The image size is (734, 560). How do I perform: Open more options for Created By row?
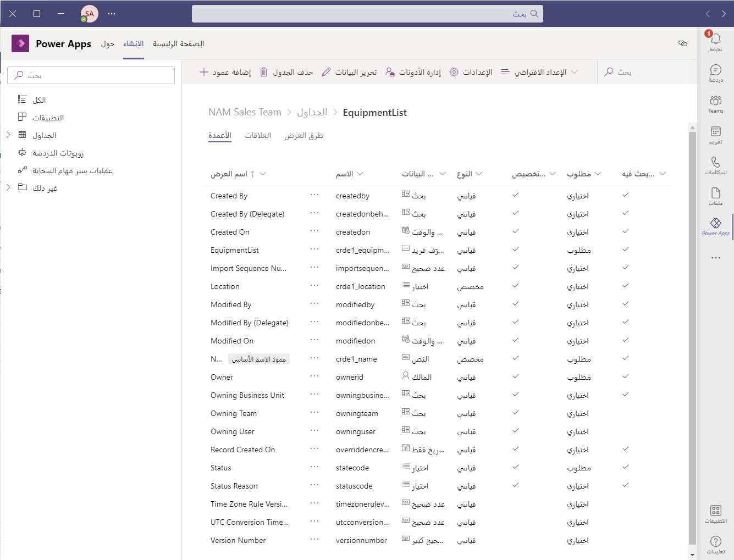click(x=314, y=195)
